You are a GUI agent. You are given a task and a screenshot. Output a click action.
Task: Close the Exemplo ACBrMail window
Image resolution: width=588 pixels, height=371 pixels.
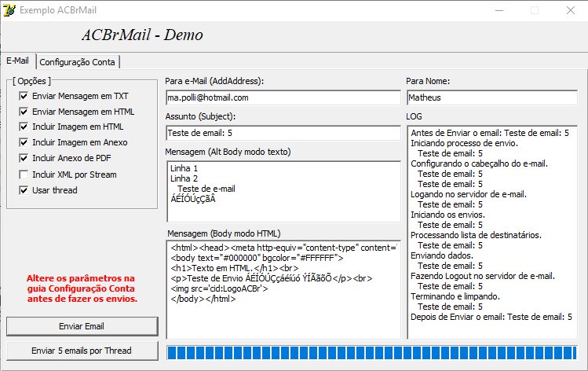[x=571, y=10]
